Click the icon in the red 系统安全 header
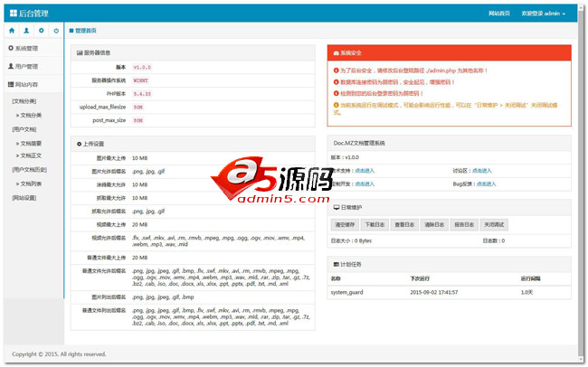The width and height of the screenshot is (588, 367). pyautogui.click(x=336, y=53)
